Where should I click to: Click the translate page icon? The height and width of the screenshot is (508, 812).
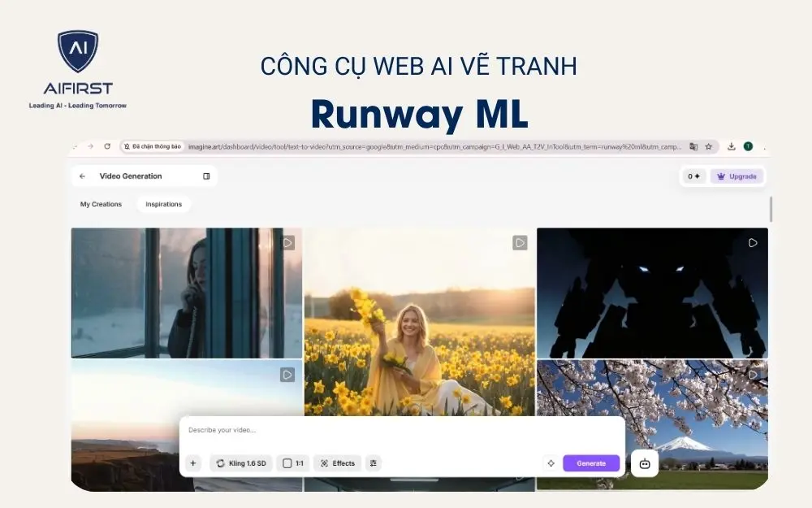click(693, 147)
